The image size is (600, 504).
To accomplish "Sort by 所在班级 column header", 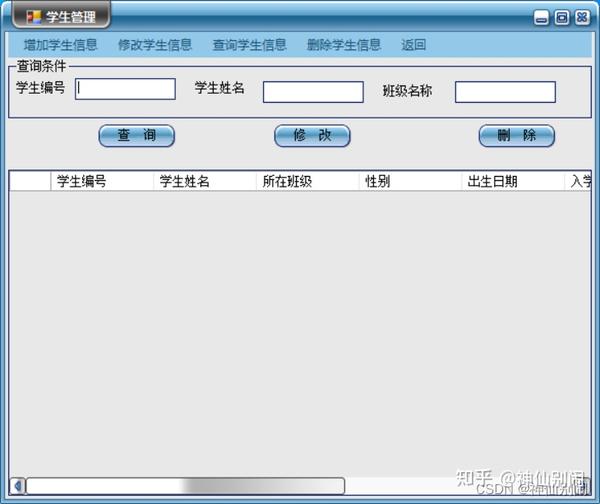I will coord(308,181).
